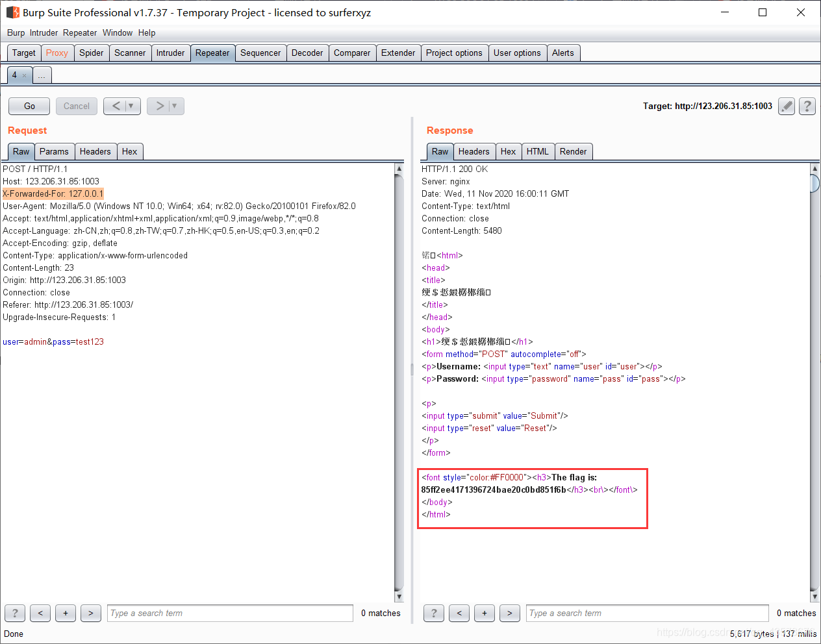Click response search plus options button

click(x=485, y=613)
